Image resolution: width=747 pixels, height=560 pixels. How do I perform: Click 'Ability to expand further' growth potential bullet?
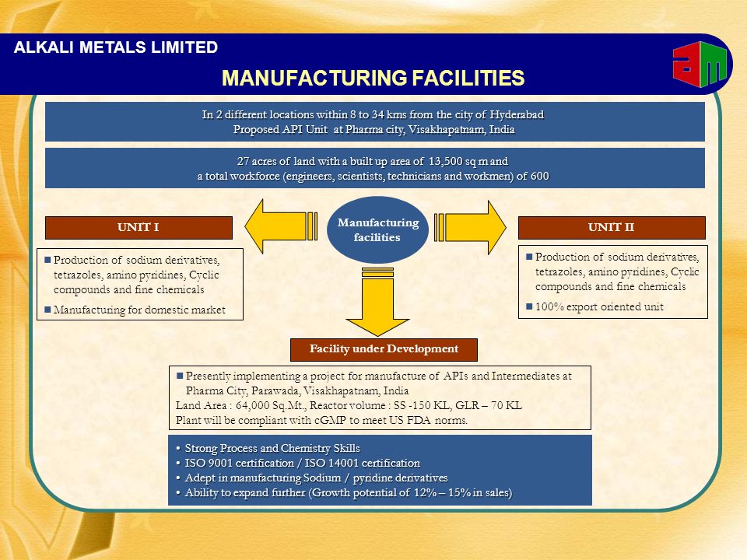click(349, 493)
